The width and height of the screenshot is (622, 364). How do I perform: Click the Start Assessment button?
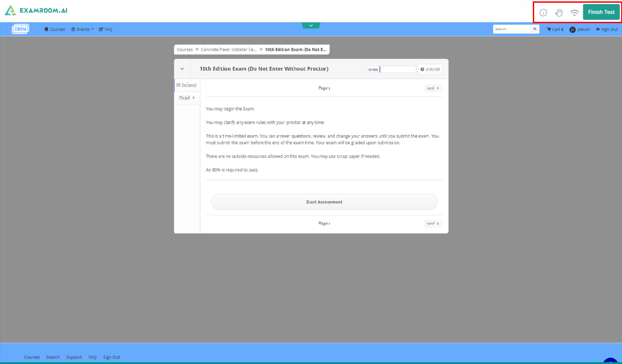pos(324,202)
